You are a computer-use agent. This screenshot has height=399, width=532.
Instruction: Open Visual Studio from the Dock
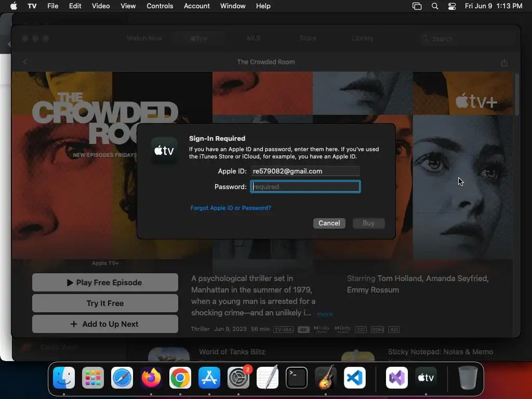pos(397,378)
